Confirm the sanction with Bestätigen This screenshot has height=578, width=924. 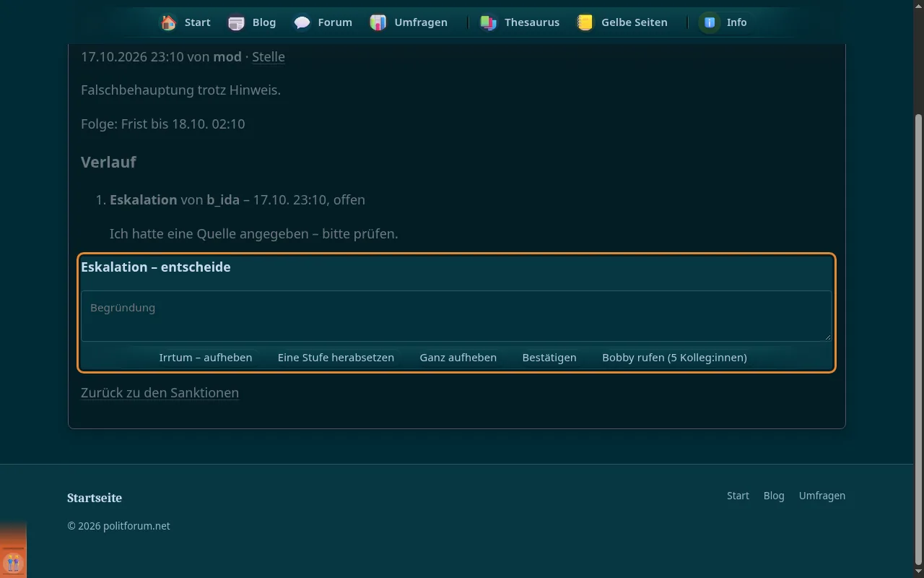[x=549, y=357]
